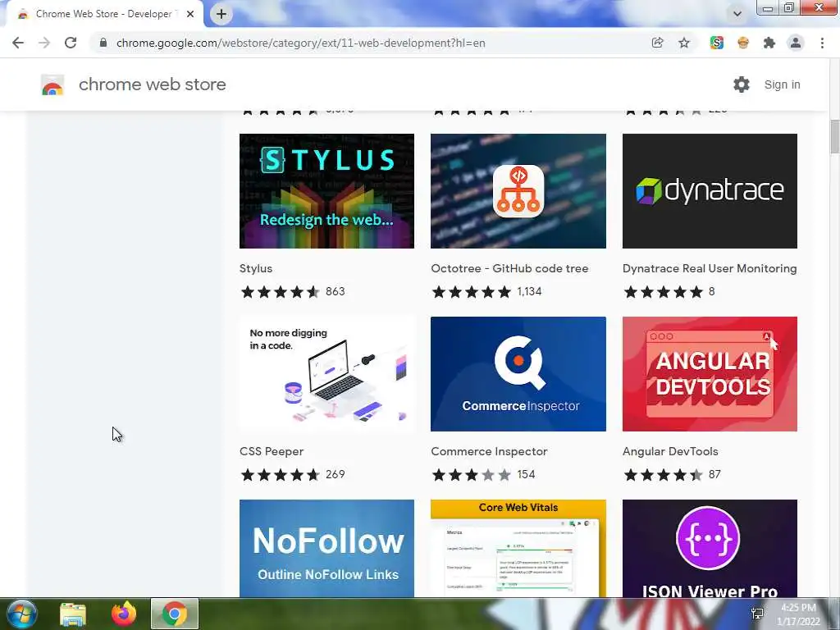The height and width of the screenshot is (630, 840).
Task: Expand the tab search chevron
Action: [737, 14]
